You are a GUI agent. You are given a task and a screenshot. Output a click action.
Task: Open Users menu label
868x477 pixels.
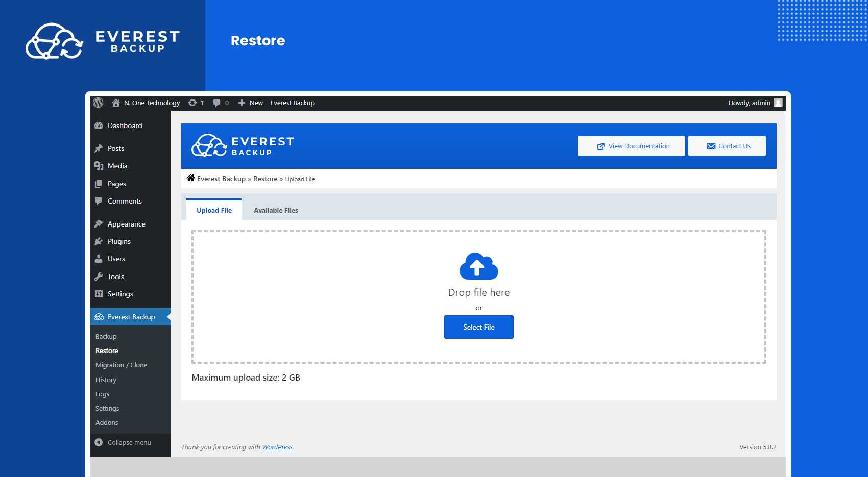click(x=116, y=259)
